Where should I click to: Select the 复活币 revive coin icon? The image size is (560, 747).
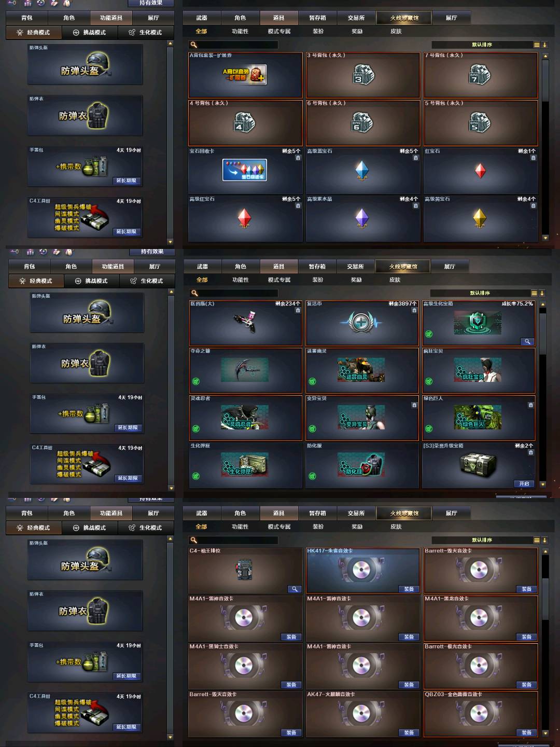click(361, 323)
